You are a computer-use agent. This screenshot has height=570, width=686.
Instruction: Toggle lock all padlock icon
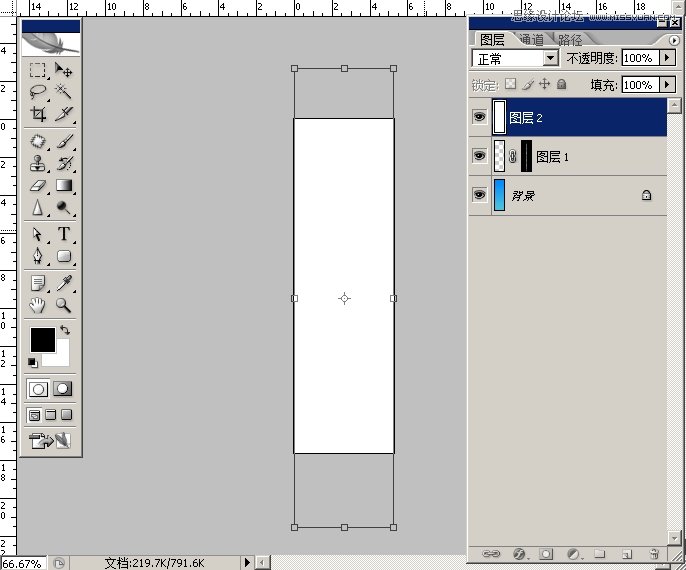pyautogui.click(x=562, y=84)
